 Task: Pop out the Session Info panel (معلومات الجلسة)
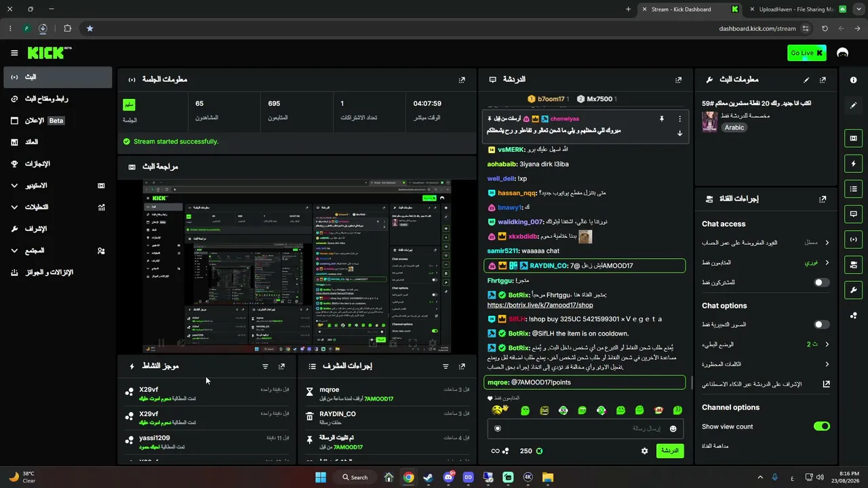[x=462, y=79]
